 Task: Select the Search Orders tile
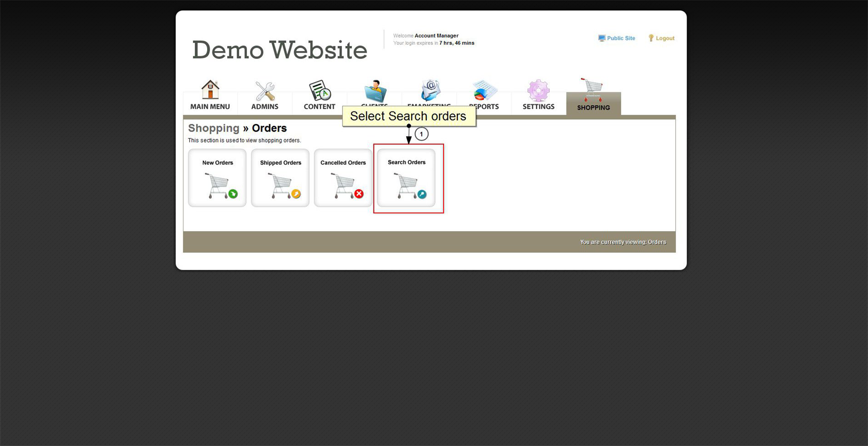click(x=406, y=178)
